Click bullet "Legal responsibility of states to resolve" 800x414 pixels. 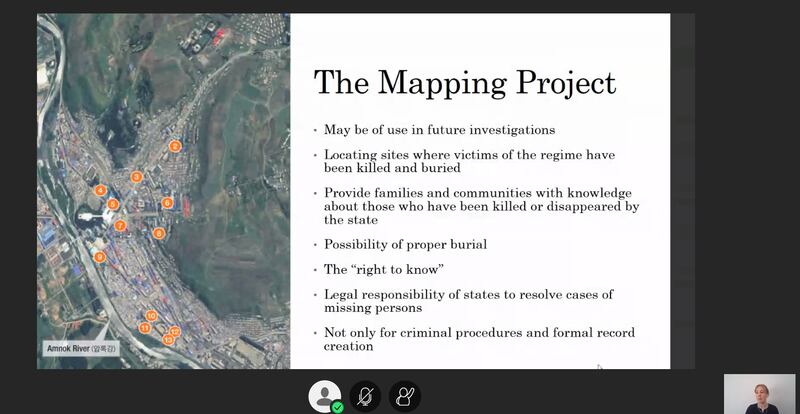click(x=468, y=301)
